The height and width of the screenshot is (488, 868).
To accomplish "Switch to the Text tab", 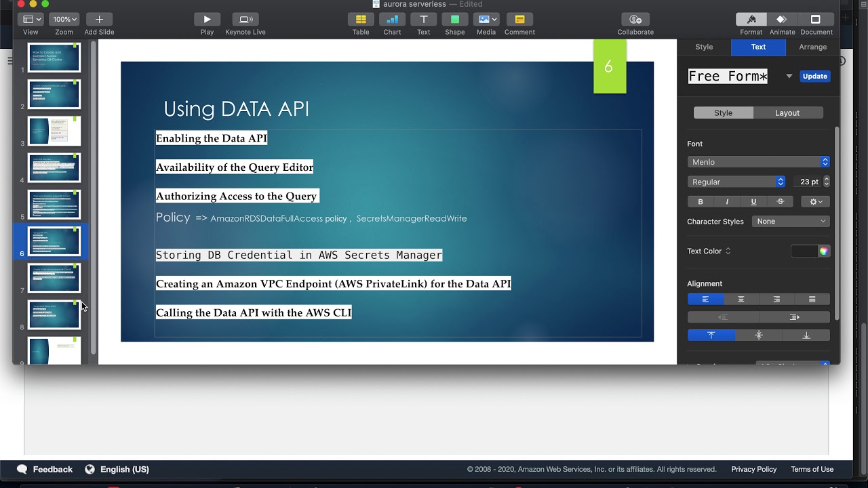I will (758, 47).
